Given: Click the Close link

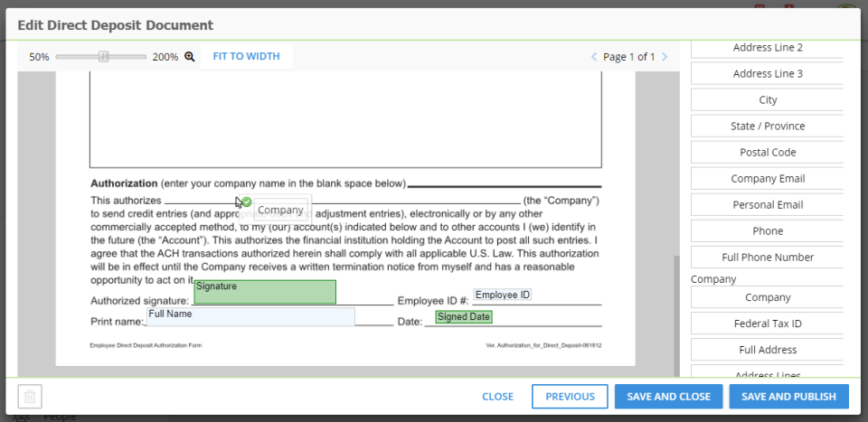Looking at the screenshot, I should pyautogui.click(x=497, y=397).
